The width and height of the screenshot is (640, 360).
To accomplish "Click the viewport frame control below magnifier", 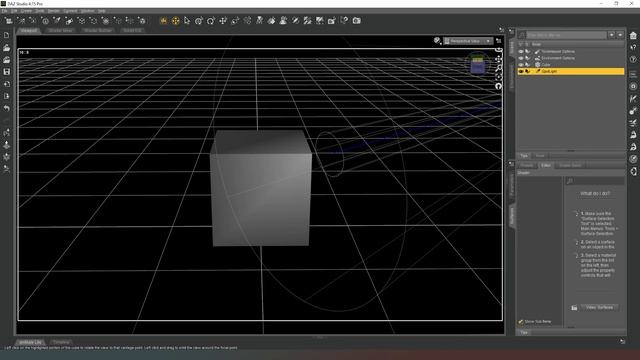I will (498, 77).
